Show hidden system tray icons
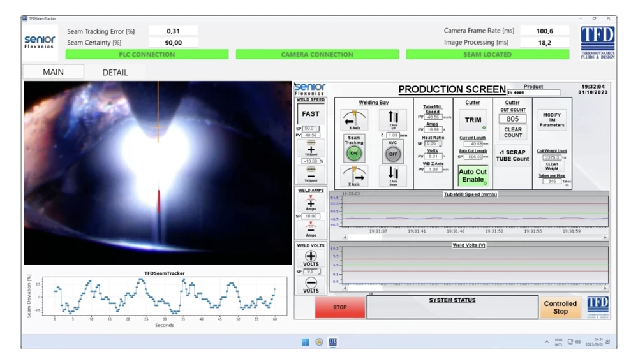The image size is (638, 364). 547,342
